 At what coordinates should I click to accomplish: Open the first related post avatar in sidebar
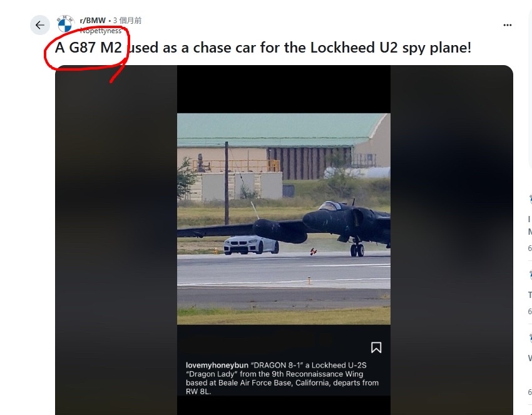530,200
